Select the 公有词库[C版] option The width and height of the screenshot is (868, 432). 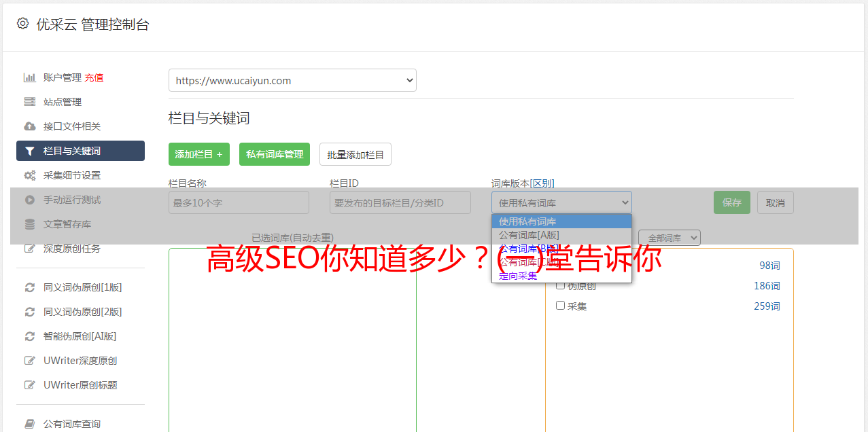[561, 262]
